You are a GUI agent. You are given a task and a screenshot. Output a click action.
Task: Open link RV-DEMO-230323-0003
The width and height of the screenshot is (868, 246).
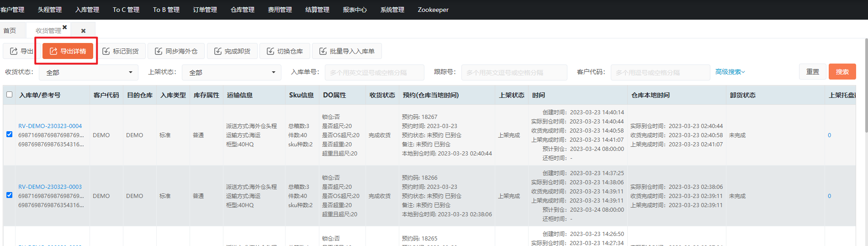[50, 187]
